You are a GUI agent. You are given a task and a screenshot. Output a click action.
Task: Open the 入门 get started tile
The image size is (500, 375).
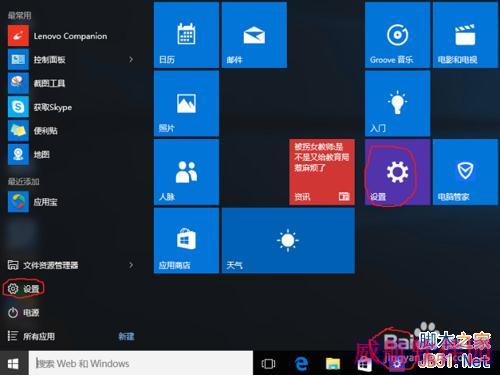point(397,103)
